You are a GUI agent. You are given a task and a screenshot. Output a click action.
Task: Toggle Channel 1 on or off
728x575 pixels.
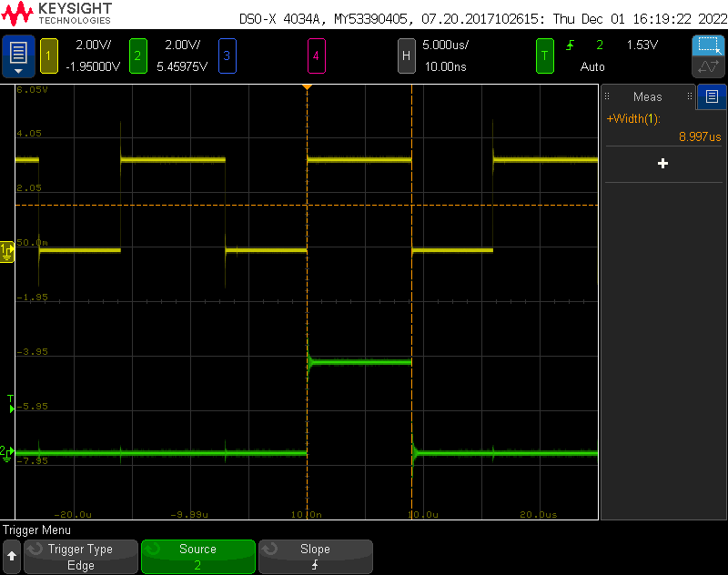(48, 55)
